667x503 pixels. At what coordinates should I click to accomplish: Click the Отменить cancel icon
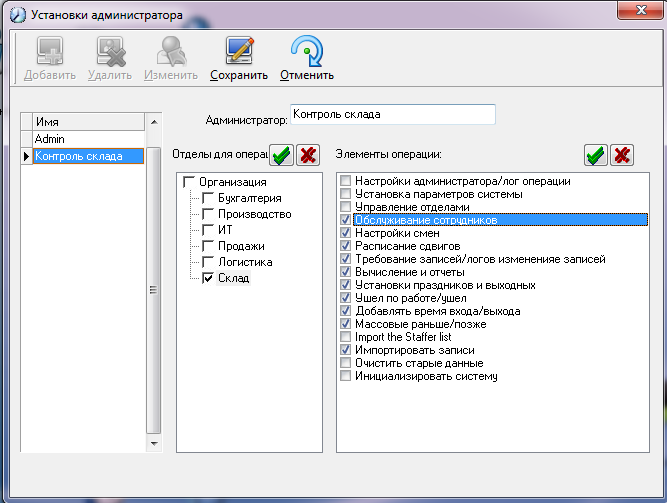click(x=307, y=51)
